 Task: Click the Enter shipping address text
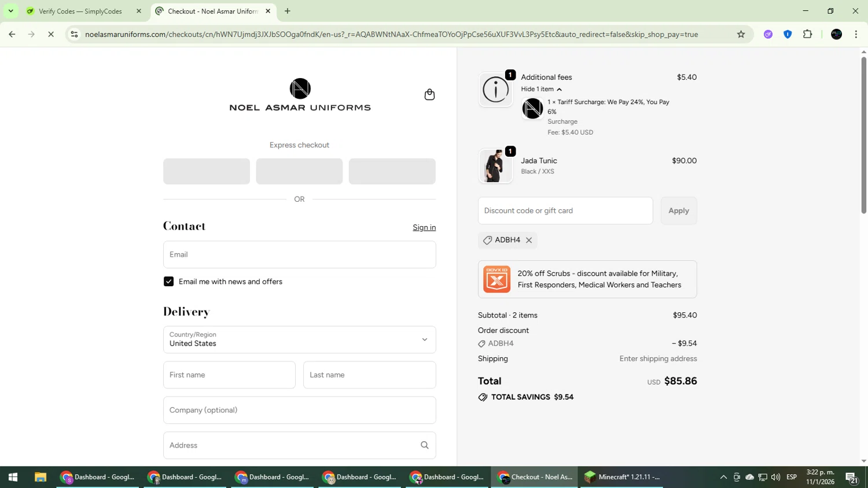658,358
